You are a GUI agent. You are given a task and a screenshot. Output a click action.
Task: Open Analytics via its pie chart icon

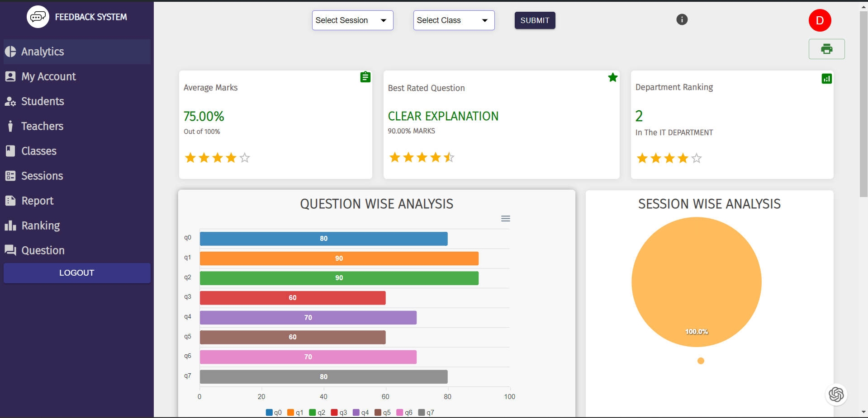coord(10,52)
